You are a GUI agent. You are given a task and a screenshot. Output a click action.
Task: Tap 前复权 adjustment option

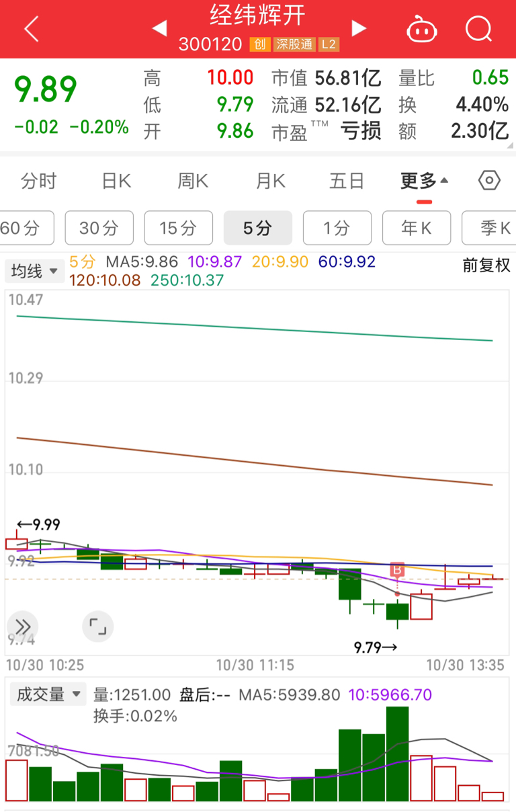[486, 265]
